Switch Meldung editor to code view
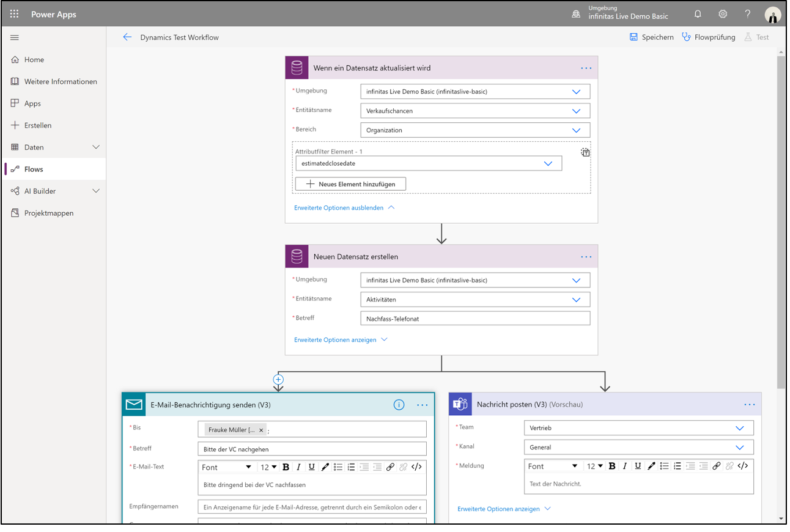The width and height of the screenshot is (790, 532). coord(743,466)
